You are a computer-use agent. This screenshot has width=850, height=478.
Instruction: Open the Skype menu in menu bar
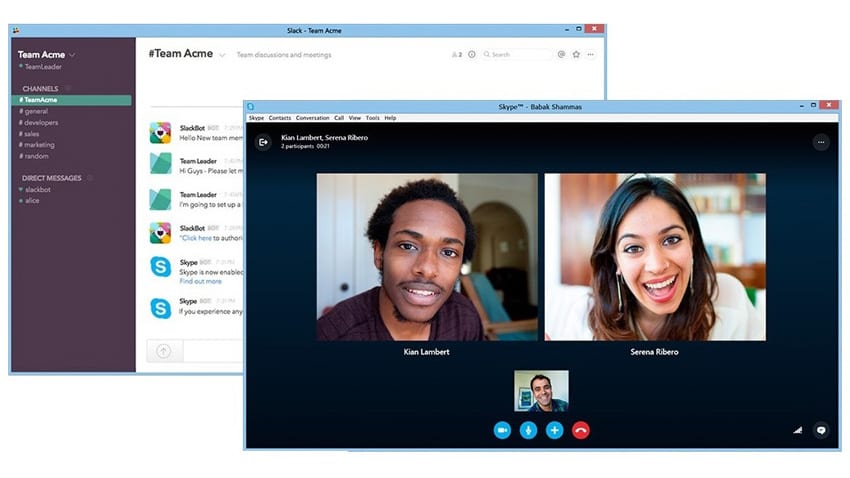tap(256, 118)
